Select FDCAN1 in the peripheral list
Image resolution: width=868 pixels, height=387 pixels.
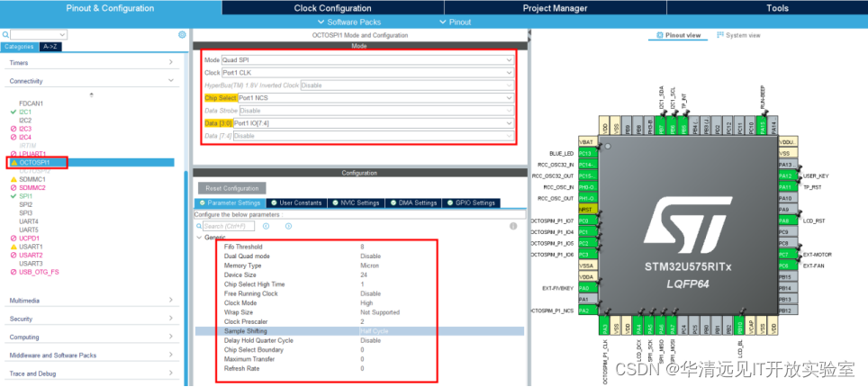[x=31, y=103]
